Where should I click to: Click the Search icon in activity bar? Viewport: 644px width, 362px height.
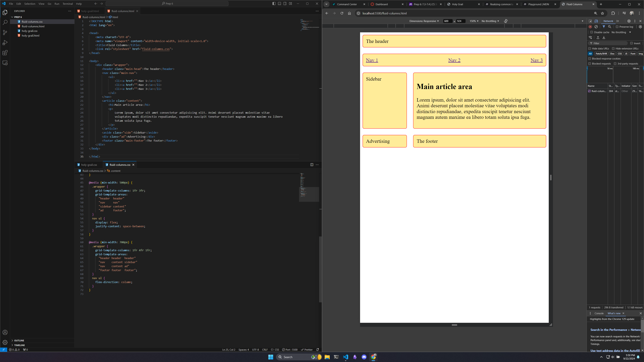[5, 22]
